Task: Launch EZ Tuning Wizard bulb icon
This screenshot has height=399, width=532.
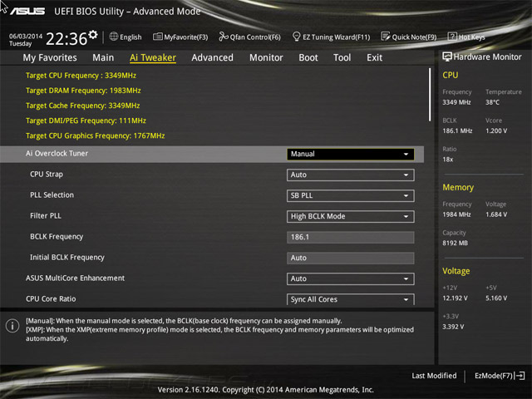Action: coord(296,37)
